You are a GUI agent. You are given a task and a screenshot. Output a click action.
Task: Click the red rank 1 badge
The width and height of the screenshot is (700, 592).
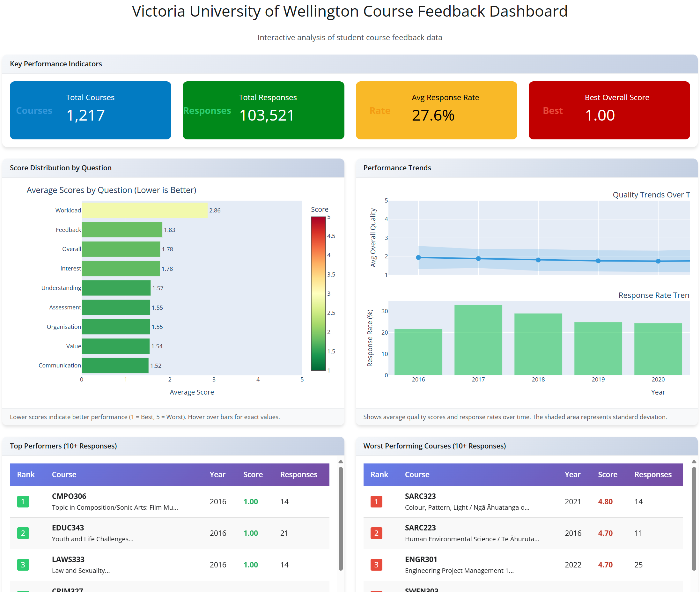[x=376, y=502]
